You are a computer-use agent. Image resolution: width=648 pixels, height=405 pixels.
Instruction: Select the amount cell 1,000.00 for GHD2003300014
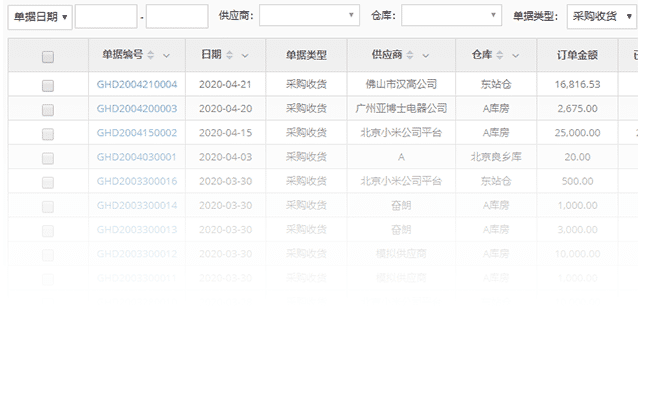pyautogui.click(x=577, y=205)
